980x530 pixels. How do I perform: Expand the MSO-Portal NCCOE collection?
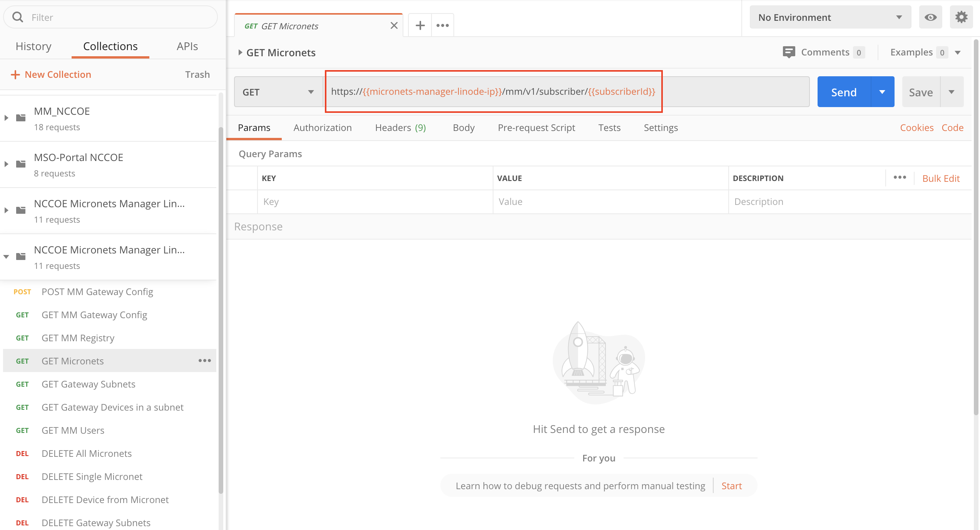click(6, 164)
